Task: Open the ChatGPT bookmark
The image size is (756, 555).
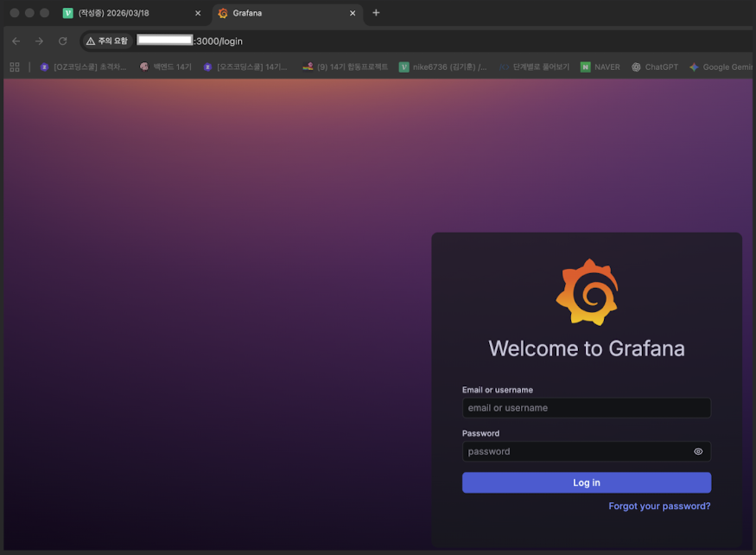Action: [655, 67]
